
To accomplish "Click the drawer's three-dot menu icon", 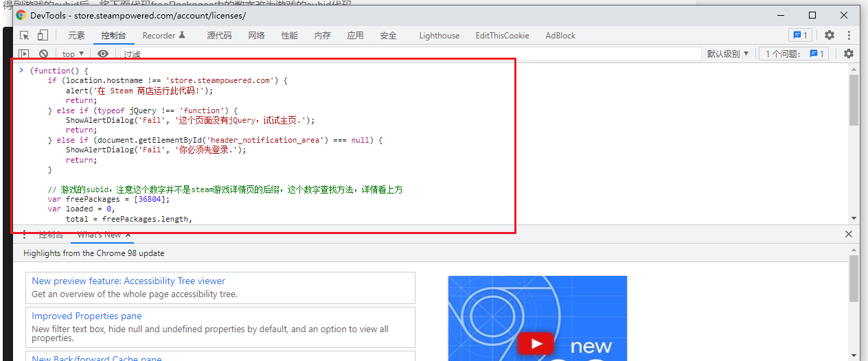I will click(x=24, y=235).
